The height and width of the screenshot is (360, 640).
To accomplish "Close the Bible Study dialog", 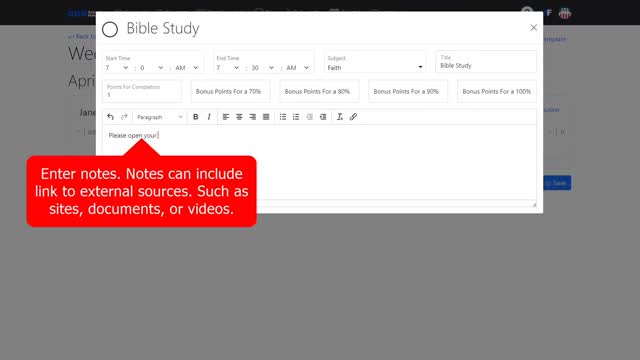I will tap(533, 27).
